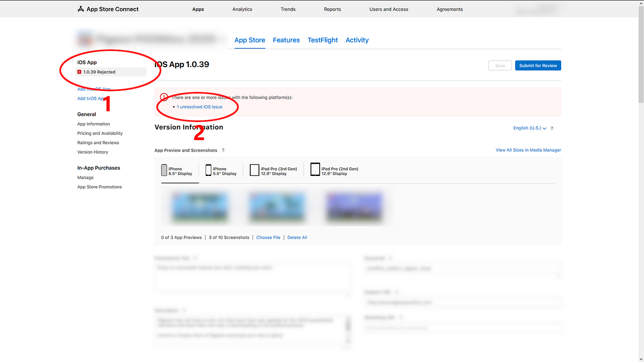
Task: Click into the Description text area
Action: 253,330
